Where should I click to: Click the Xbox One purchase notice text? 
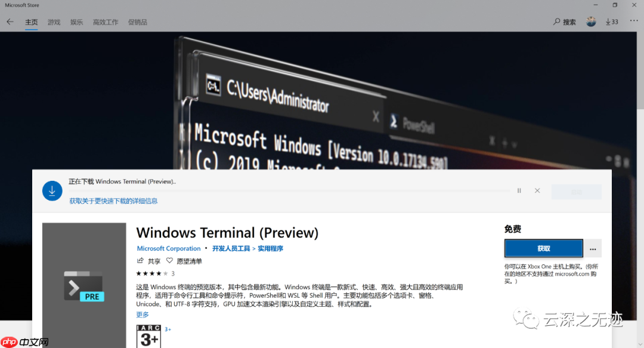point(551,273)
